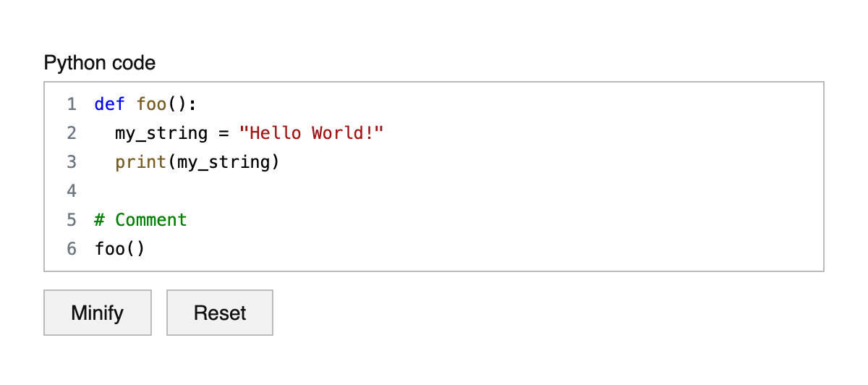Click the 'foo()' call on line 6
The image size is (868, 385).
(119, 249)
